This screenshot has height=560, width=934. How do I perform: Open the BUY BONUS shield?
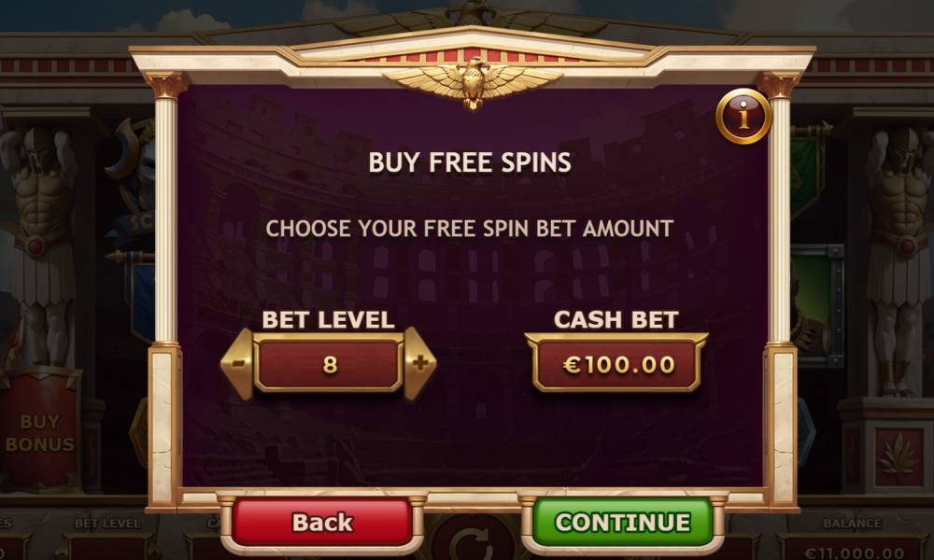39,428
